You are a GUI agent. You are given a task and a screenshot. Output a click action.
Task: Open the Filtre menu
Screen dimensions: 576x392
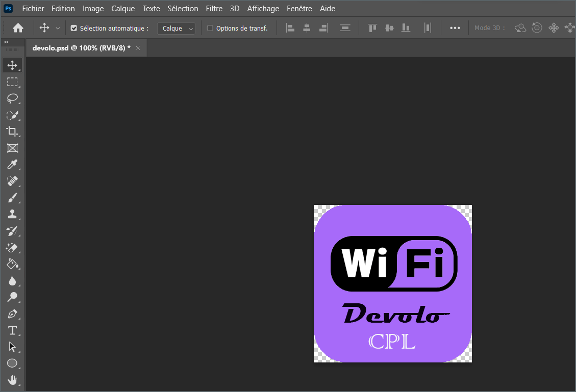coord(214,9)
